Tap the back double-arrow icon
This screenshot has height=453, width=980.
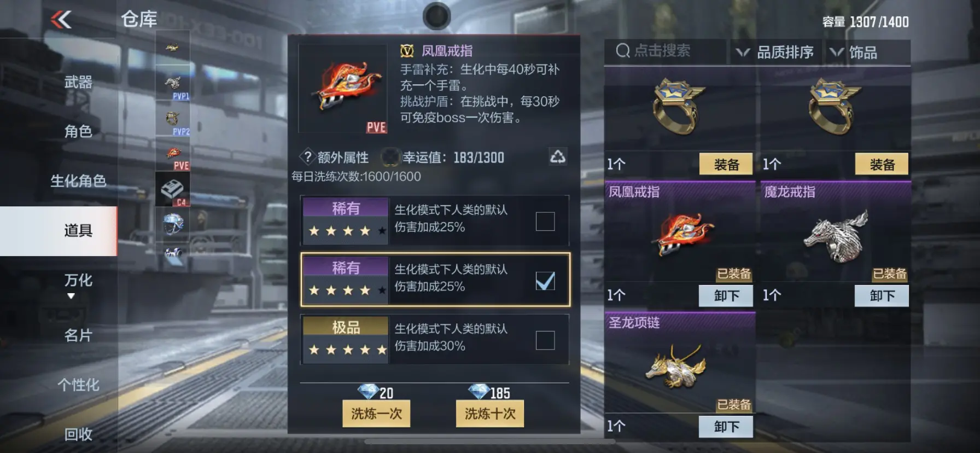[x=61, y=20]
